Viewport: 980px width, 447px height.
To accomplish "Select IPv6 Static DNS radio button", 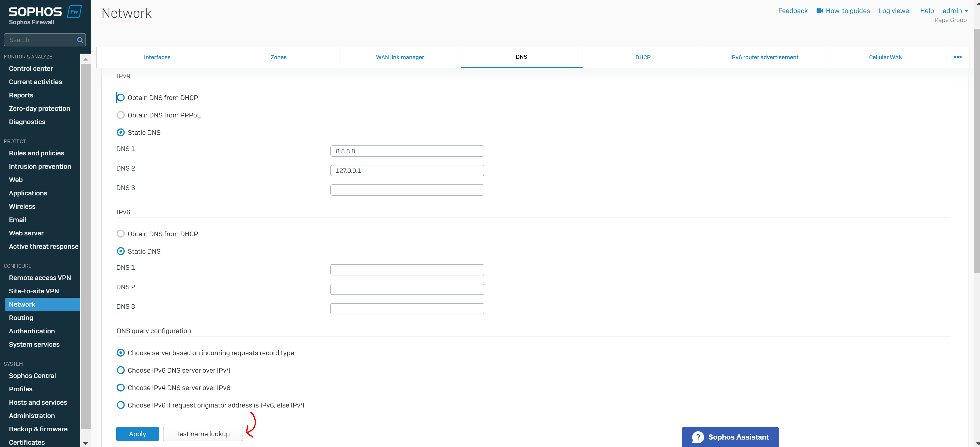I will (x=121, y=251).
